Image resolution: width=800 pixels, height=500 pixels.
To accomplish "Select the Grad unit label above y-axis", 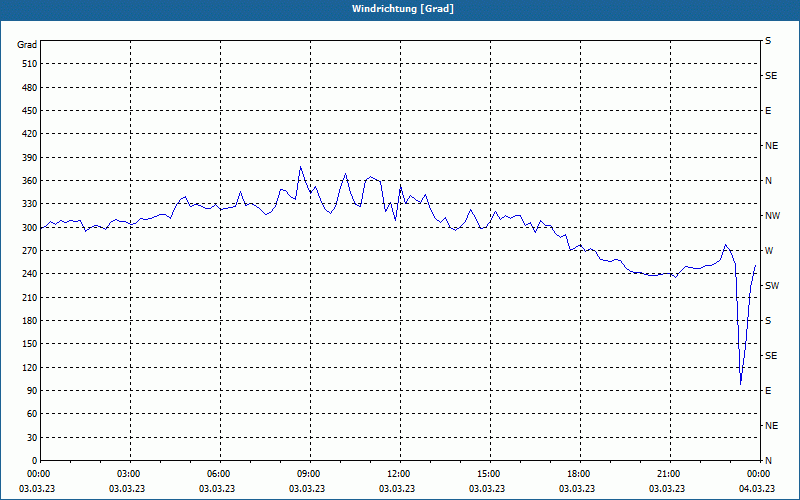I will pyautogui.click(x=27, y=45).
